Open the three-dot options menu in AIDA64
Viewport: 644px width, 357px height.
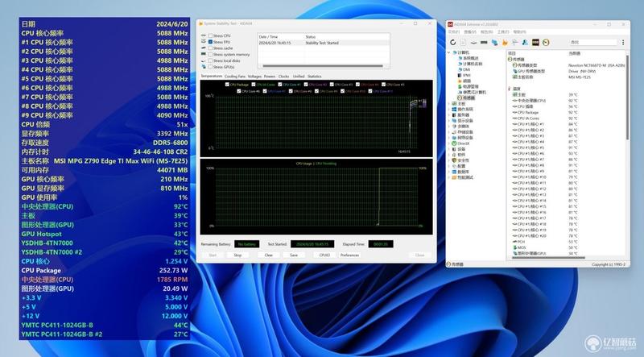(623, 43)
